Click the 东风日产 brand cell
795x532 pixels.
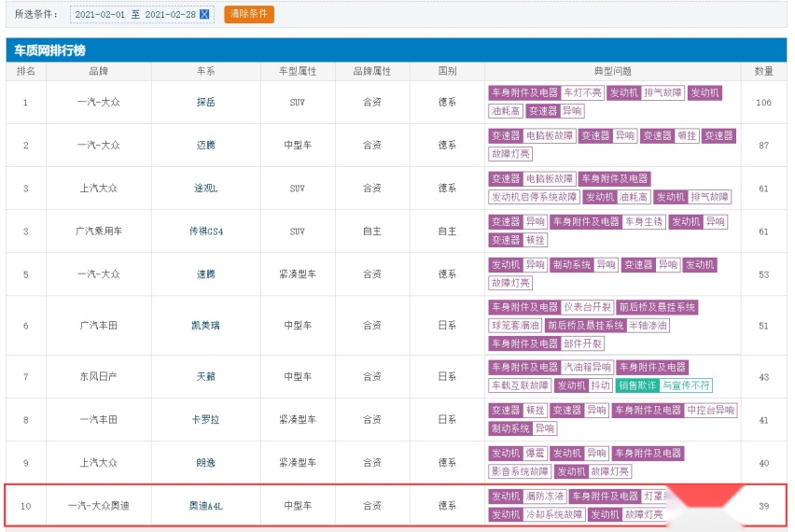point(98,377)
